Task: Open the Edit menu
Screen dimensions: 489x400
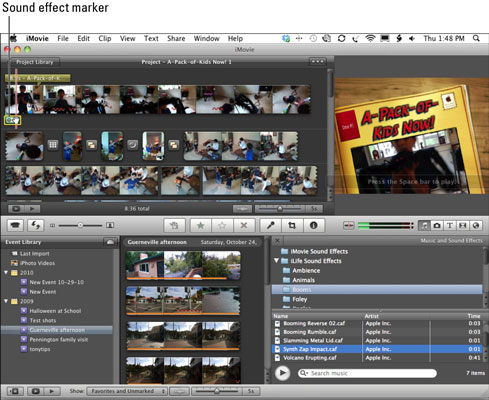Action: point(83,38)
